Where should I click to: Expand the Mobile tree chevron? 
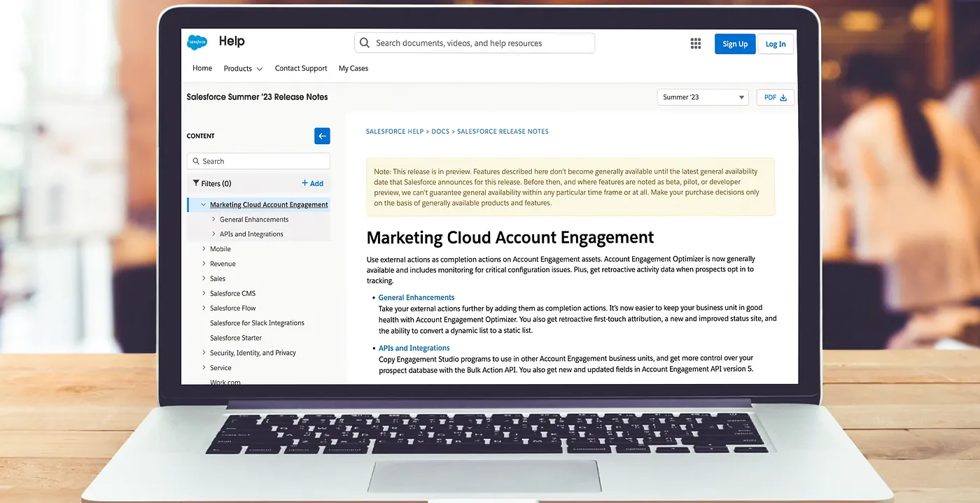(x=204, y=249)
